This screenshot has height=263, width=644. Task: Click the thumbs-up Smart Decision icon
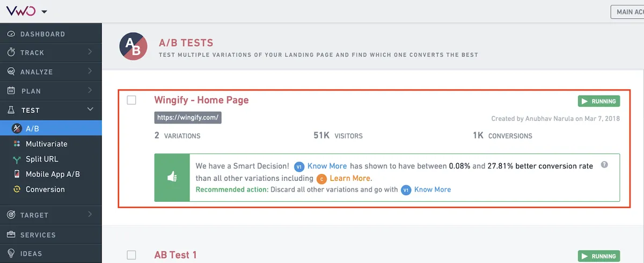[172, 178]
